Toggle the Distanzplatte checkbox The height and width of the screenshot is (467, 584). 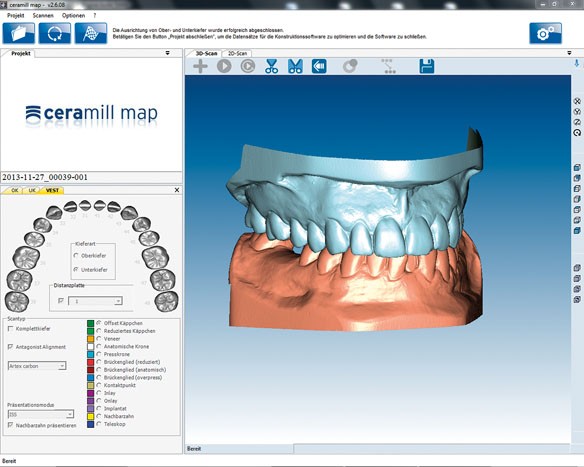(61, 301)
